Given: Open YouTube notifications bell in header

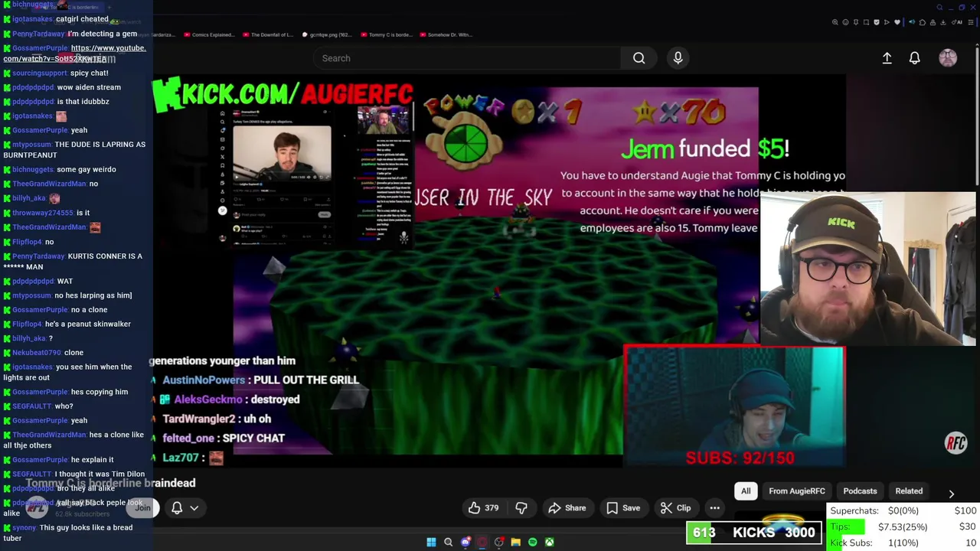Looking at the screenshot, I should coord(914,58).
